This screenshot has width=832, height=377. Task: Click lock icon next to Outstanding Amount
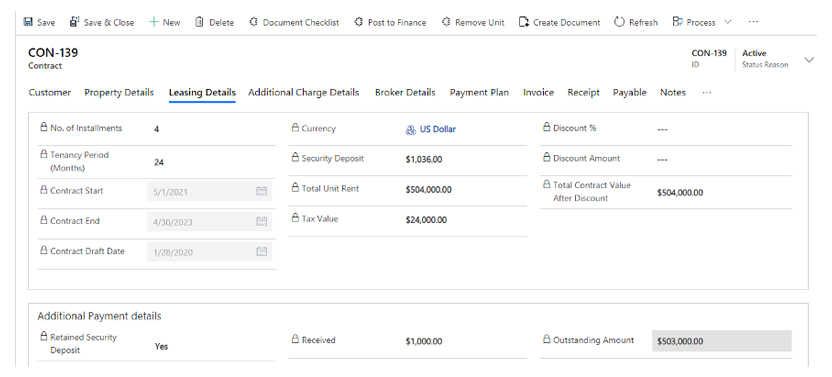[547, 339]
